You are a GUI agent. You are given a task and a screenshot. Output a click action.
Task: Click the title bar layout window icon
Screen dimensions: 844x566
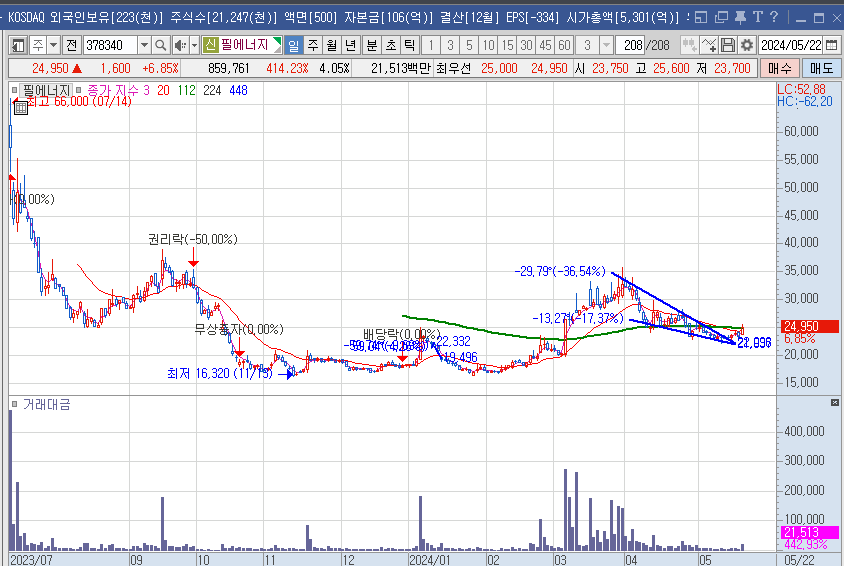[701, 17]
